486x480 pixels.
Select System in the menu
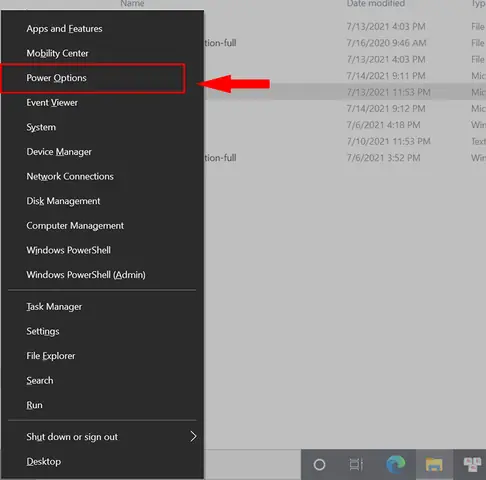pyautogui.click(x=41, y=127)
